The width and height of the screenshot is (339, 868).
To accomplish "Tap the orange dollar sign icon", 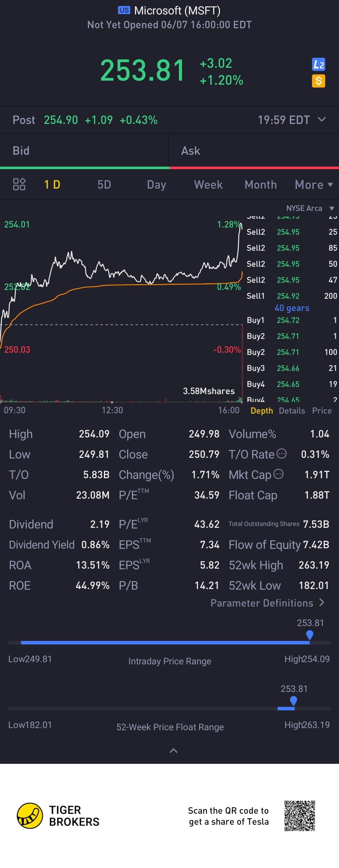I will click(318, 81).
